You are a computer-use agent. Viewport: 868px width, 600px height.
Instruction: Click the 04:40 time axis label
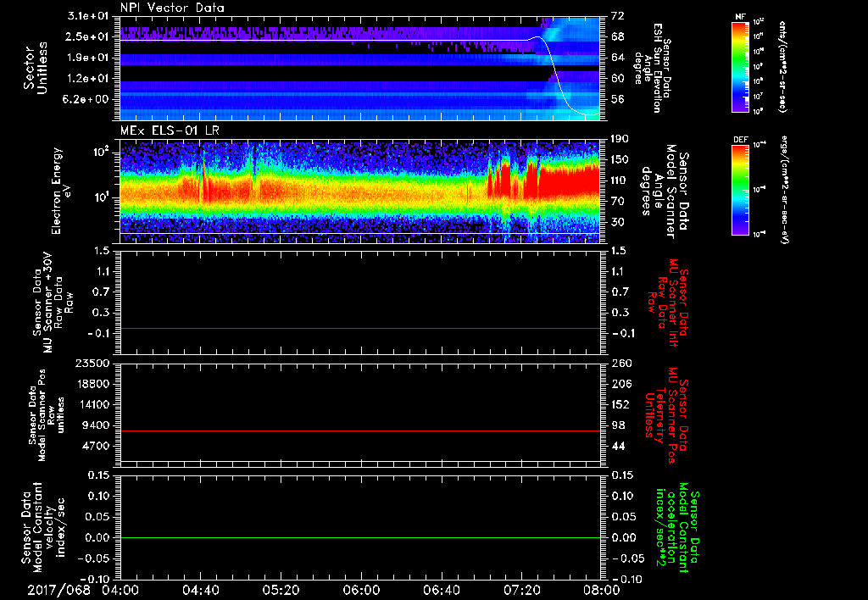[200, 590]
